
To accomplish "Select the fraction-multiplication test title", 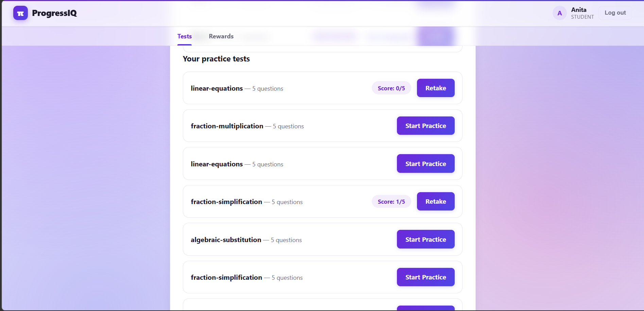I will tap(227, 126).
